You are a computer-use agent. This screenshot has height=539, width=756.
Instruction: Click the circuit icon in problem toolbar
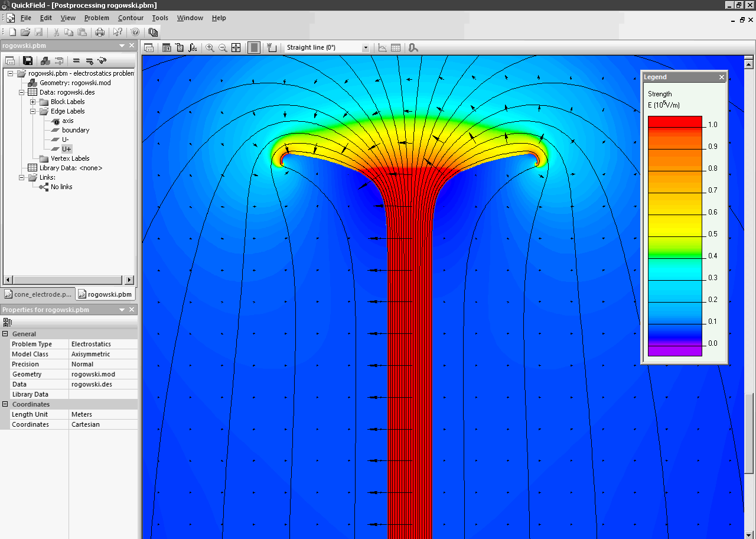[59, 60]
